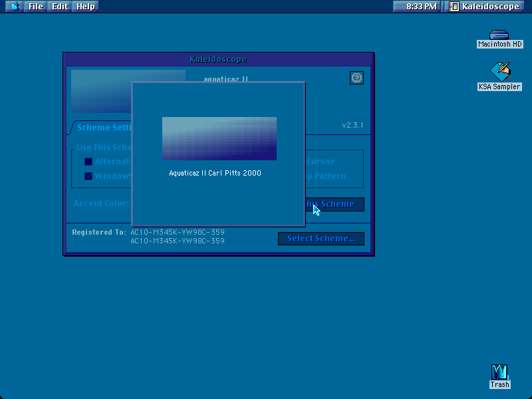
Task: Select the Trash icon
Action: point(499,376)
